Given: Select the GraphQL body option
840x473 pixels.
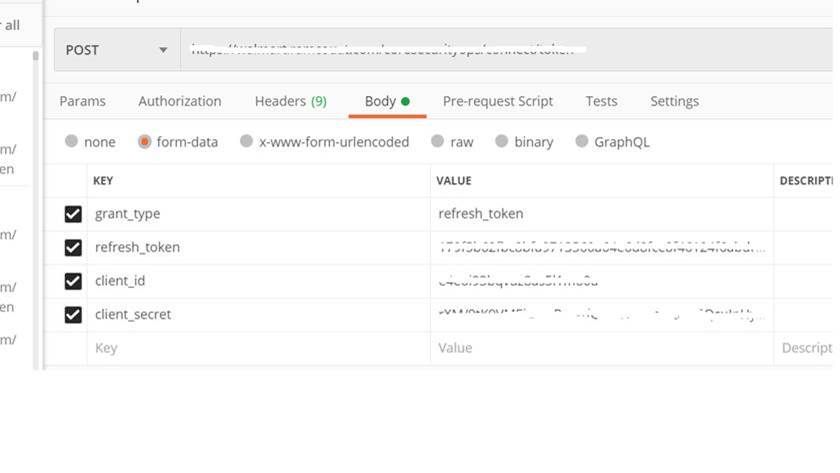Looking at the screenshot, I should click(x=581, y=142).
